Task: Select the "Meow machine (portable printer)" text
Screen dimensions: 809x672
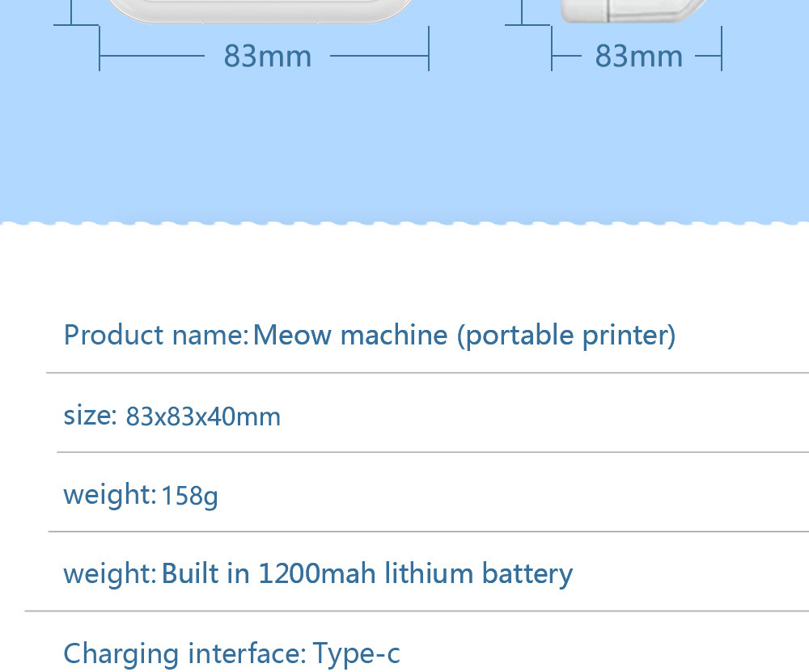Action: (464, 335)
